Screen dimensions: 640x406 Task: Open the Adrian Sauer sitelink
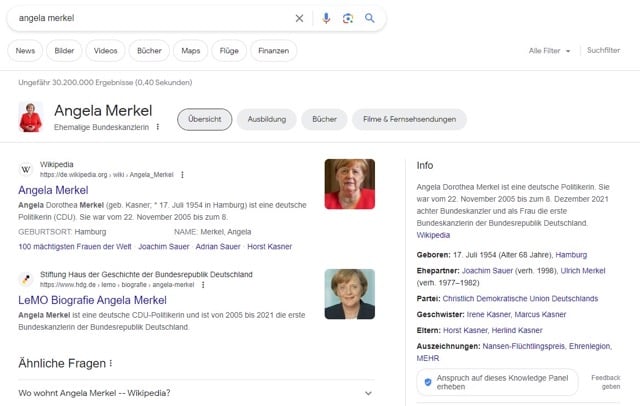218,246
